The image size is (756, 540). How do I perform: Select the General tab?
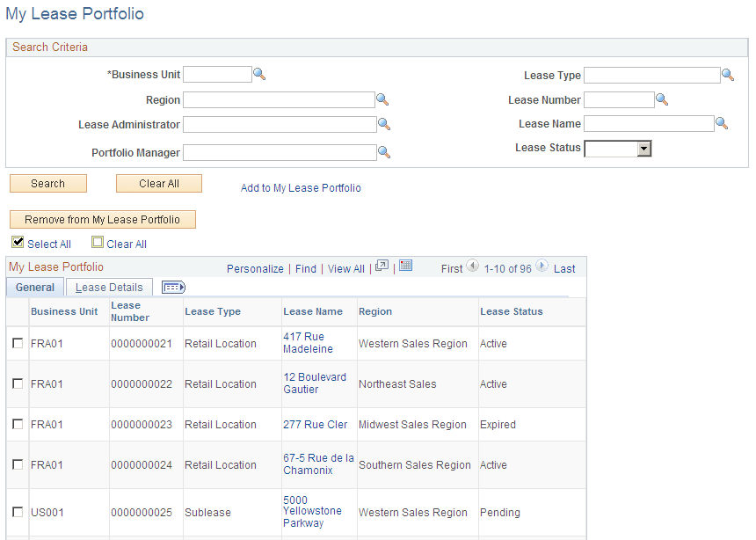pos(34,287)
